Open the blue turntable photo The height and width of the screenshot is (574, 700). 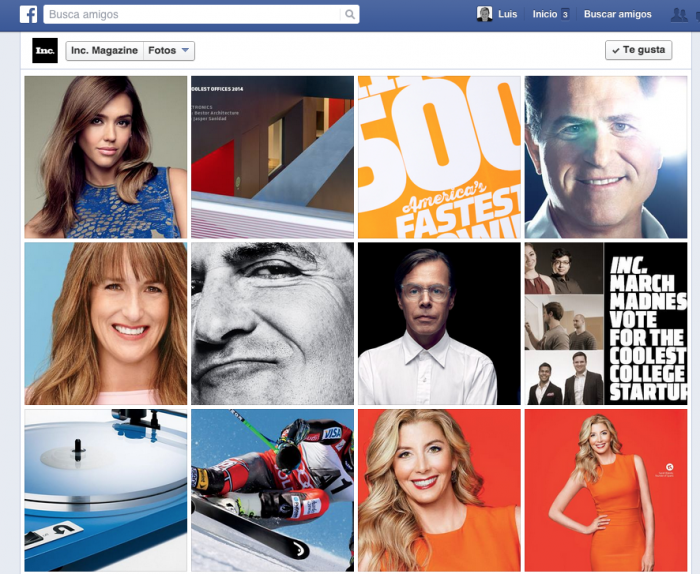tap(106, 490)
